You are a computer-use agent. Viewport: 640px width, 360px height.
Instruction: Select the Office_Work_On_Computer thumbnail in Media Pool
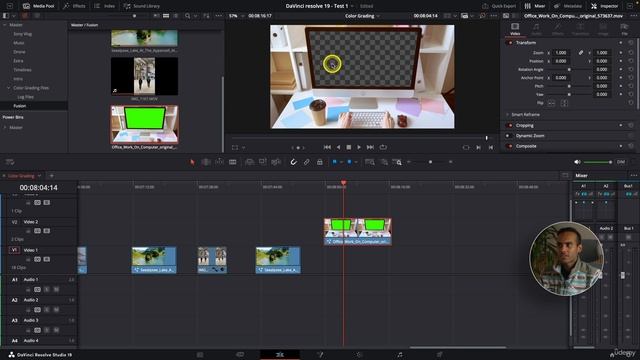144,124
